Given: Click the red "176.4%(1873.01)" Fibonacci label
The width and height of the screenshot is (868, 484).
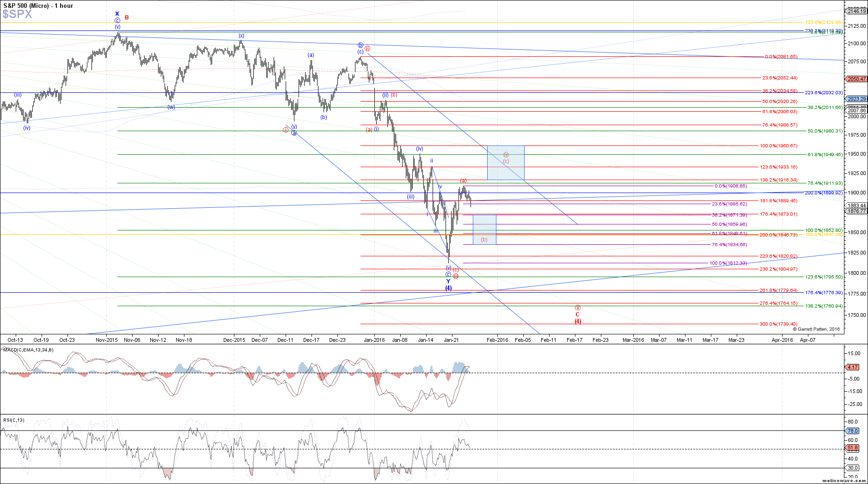Looking at the screenshot, I should [x=778, y=214].
